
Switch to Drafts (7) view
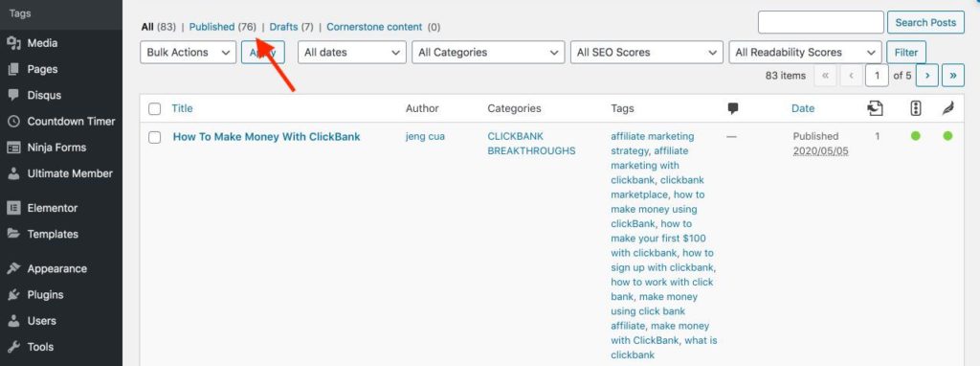[x=291, y=27]
